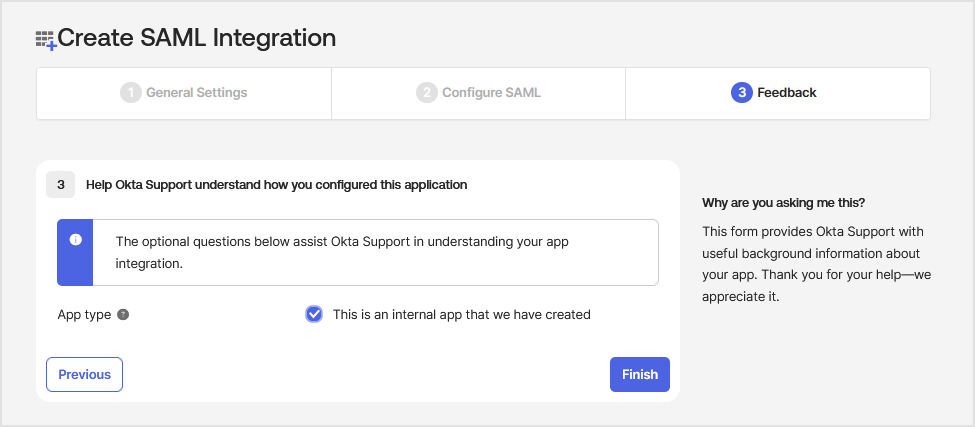975x427 pixels.
Task: Click 'Why are you asking me this?' heading
Action: (783, 203)
